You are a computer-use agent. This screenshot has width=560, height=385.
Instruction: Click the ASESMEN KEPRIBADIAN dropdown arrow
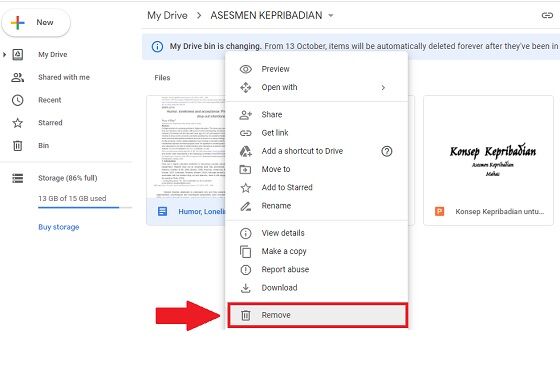(x=331, y=16)
